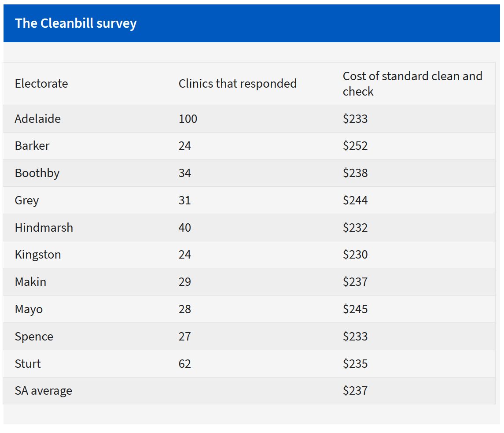Click the $252 cost for Barker
504x433 pixels.
click(355, 146)
